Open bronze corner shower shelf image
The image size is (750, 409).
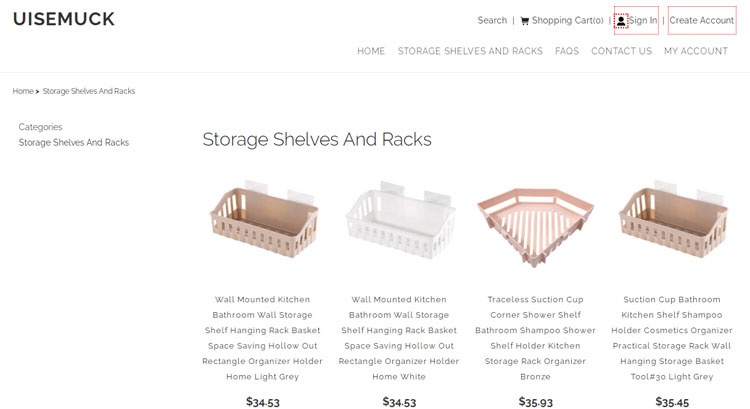click(535, 225)
